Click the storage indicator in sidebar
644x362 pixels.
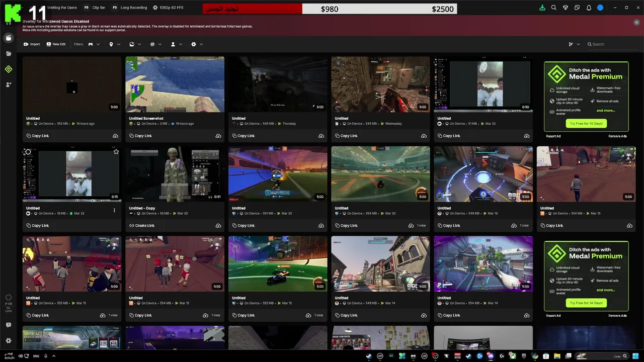[9, 304]
